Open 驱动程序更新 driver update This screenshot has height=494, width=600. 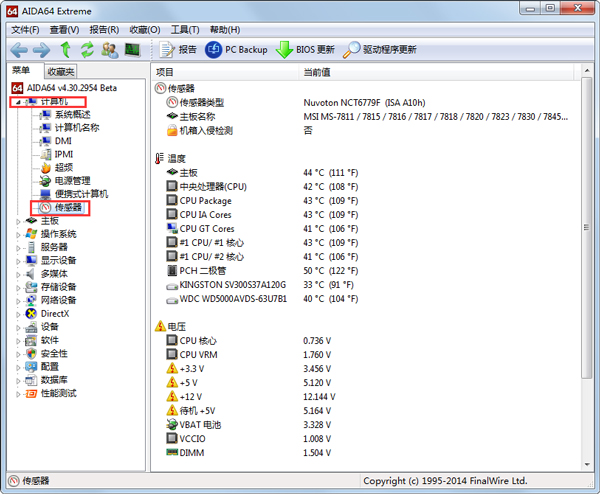380,50
